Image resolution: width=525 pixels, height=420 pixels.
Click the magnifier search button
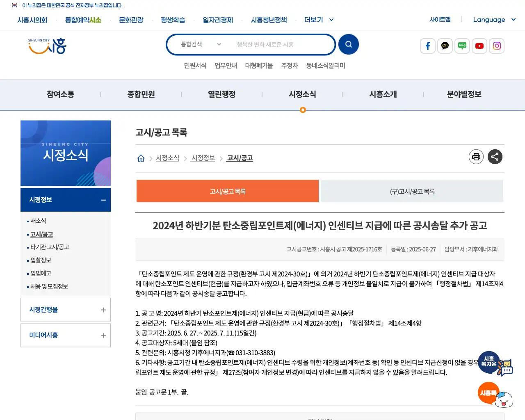349,44
